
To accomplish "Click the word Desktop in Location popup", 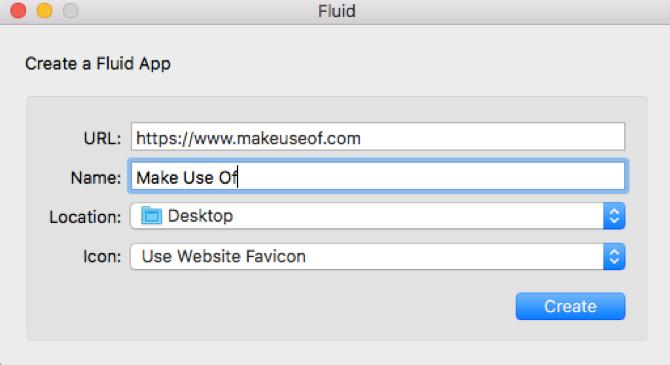I will (x=200, y=216).
